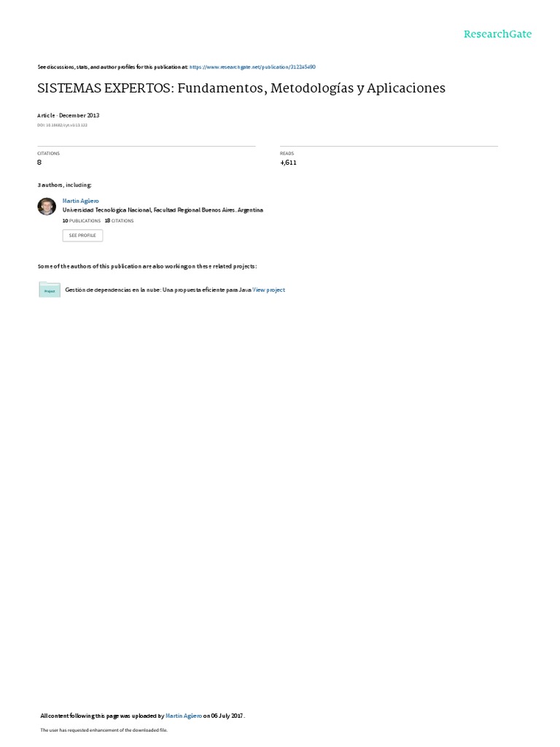The image size is (560, 747).
Task: Click the 3 authors, including heading
Action: click(64, 185)
